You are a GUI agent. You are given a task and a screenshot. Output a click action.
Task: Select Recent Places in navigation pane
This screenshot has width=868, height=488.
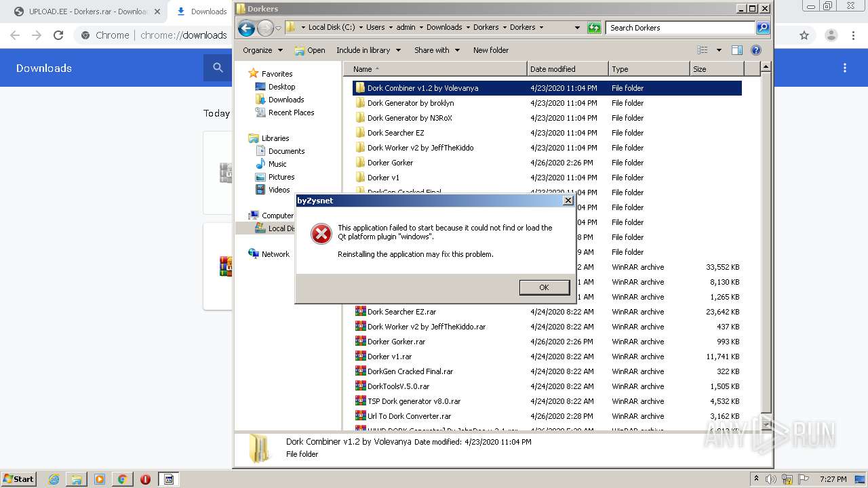(291, 113)
